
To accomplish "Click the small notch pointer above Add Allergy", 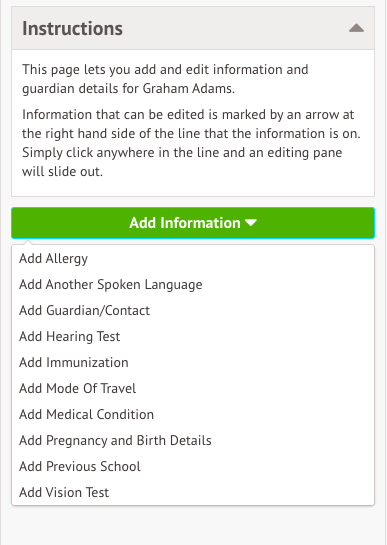I will (x=28, y=242).
